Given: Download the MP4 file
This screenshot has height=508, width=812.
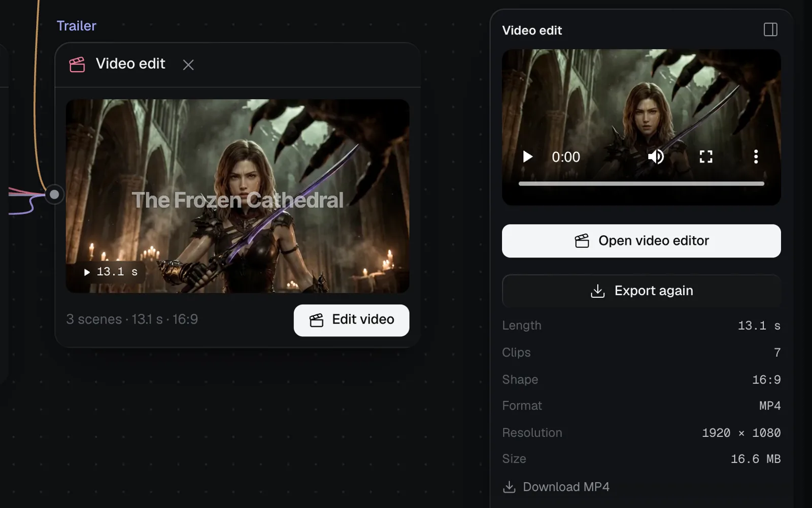Looking at the screenshot, I should (x=556, y=487).
